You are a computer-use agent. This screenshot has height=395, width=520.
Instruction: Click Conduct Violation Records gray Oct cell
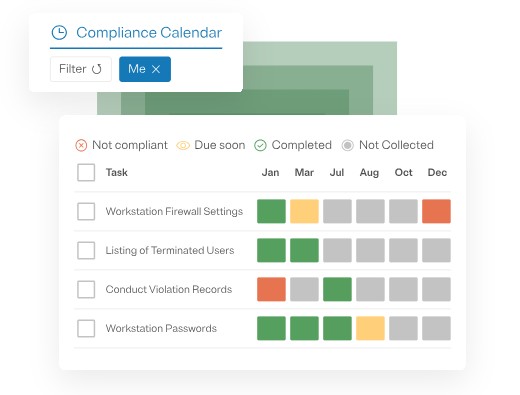coord(403,289)
